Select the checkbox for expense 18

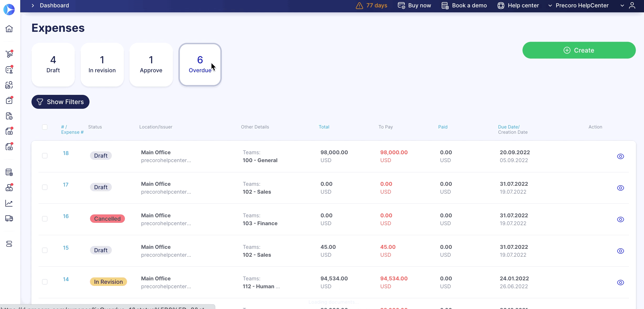45,156
